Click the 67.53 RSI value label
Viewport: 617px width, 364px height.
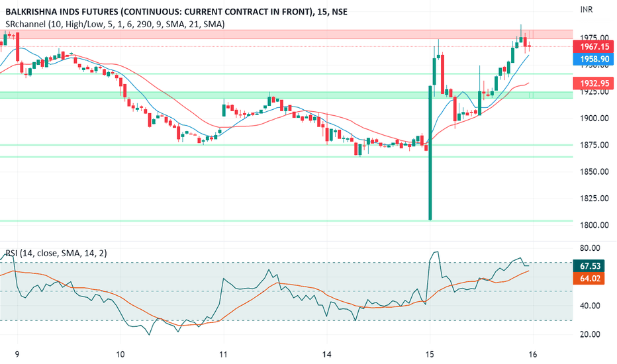[x=589, y=266]
